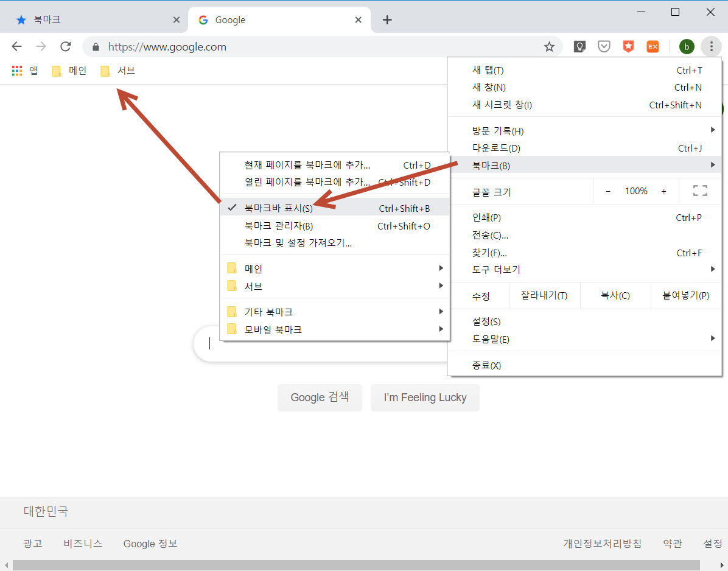This screenshot has height=571, width=728.
Task: Reload the page with the refresh icon
Action: tap(66, 46)
